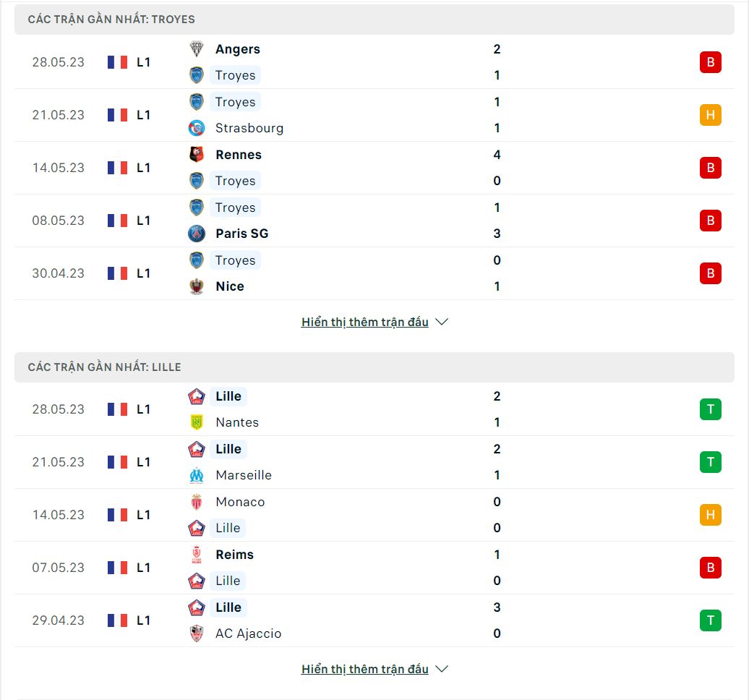The height and width of the screenshot is (700, 749).
Task: Open the Paris SG team name link
Action: 241,234
